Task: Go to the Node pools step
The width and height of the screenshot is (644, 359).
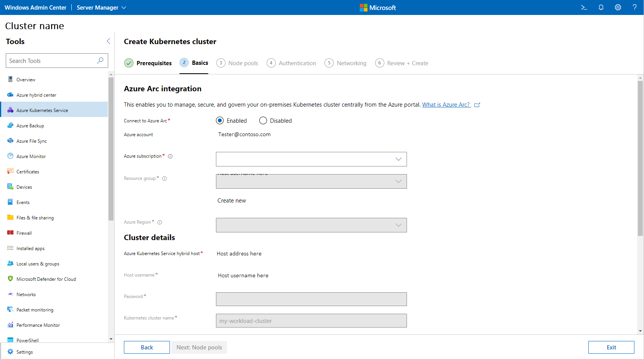Action: 237,63
